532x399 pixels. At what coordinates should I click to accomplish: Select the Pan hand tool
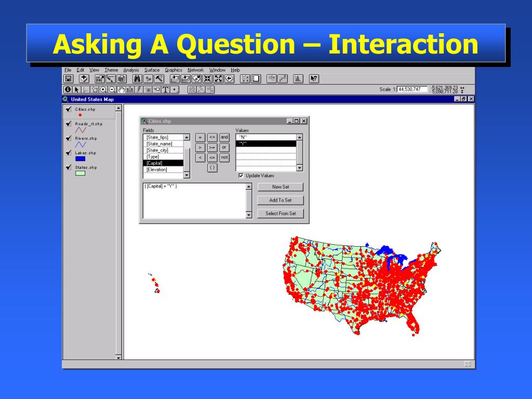121,89
